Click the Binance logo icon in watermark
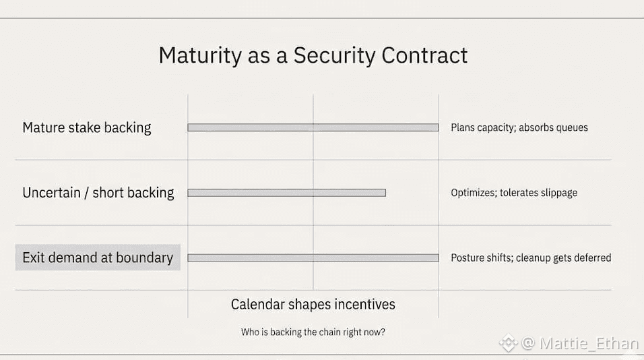644x360 pixels. click(x=509, y=342)
